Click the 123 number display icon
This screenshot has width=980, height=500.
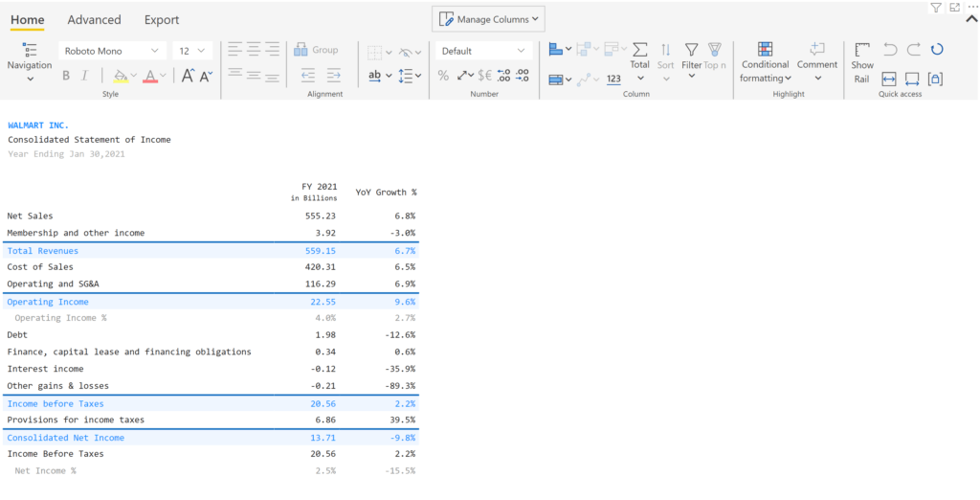(613, 79)
